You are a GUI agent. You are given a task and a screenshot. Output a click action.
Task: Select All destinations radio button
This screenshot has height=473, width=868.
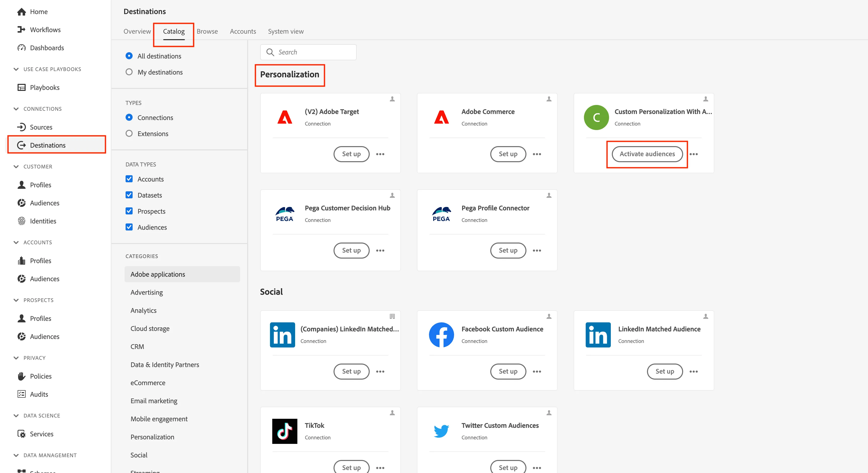(129, 56)
